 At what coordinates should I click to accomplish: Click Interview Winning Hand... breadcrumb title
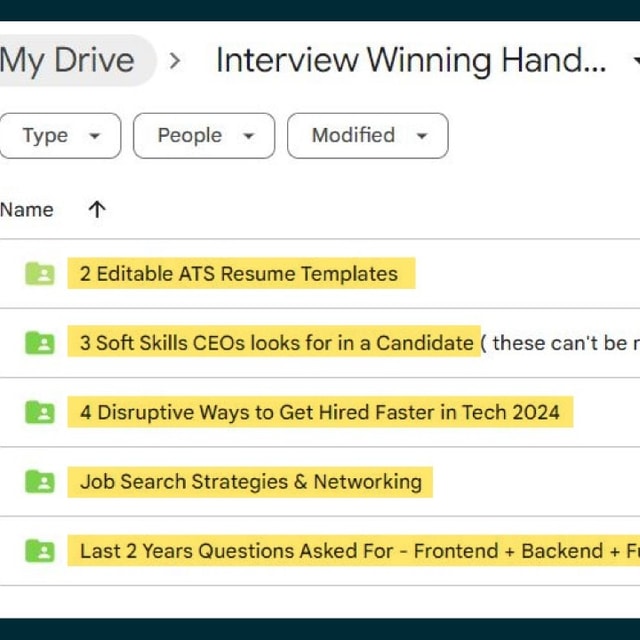pyautogui.click(x=411, y=61)
